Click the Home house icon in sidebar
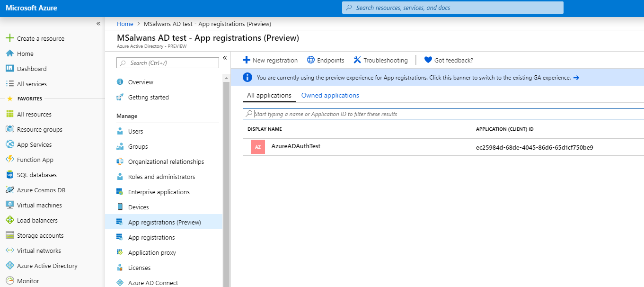Viewport: 644px width, 287px height. tap(9, 54)
